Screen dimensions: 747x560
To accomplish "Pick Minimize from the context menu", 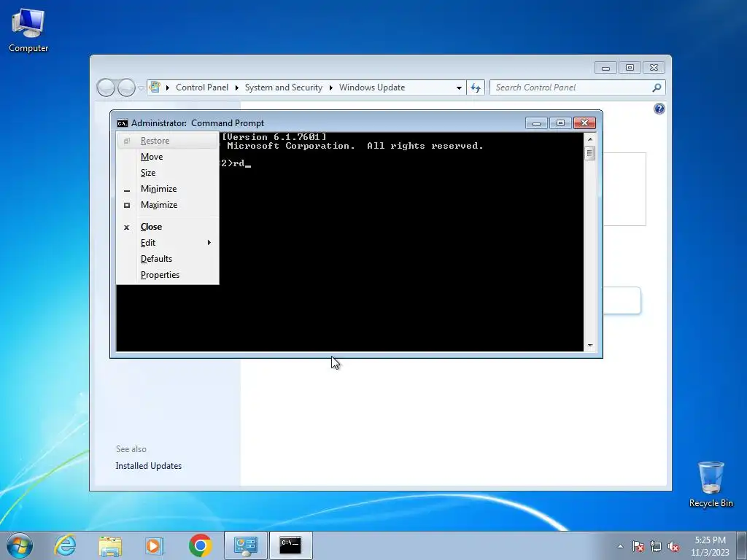I will tap(168, 189).
